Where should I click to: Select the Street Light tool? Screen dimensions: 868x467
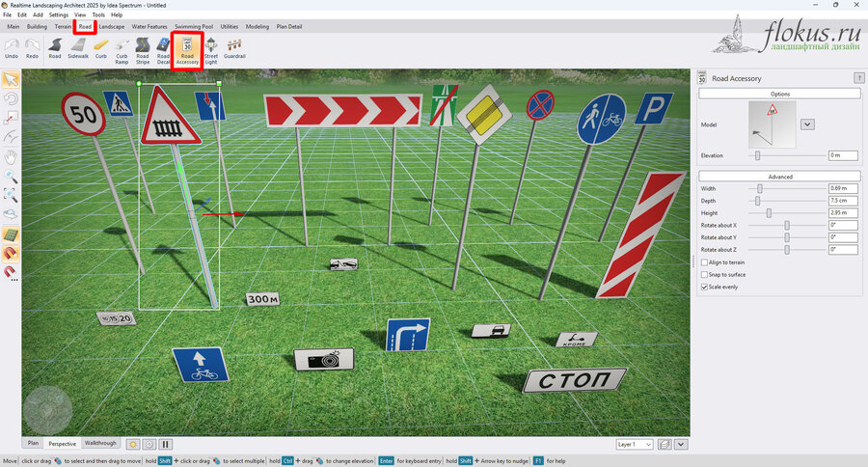[x=211, y=51]
